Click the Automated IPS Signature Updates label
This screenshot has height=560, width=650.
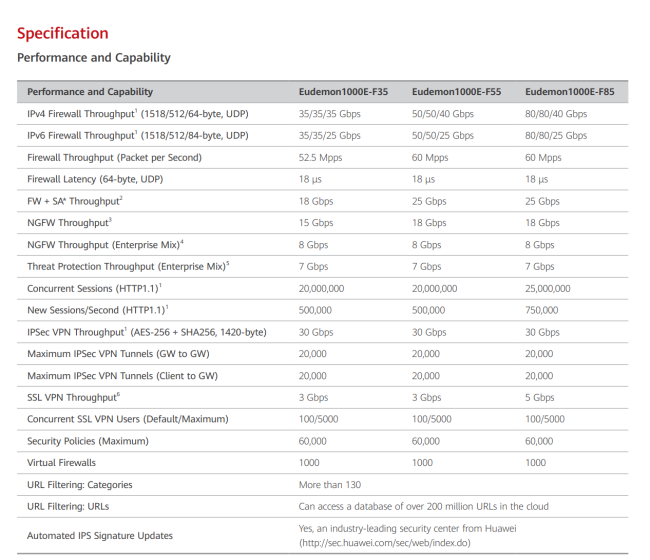(99, 535)
